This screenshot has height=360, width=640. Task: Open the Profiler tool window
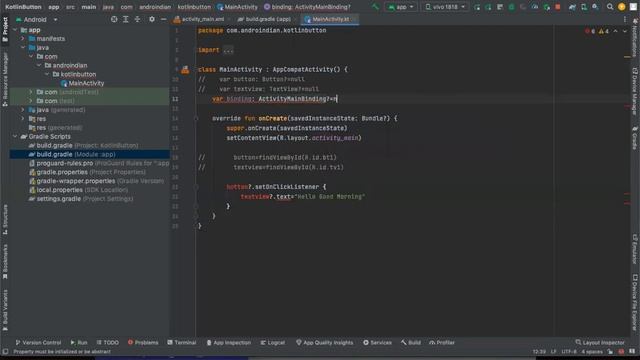click(442, 342)
